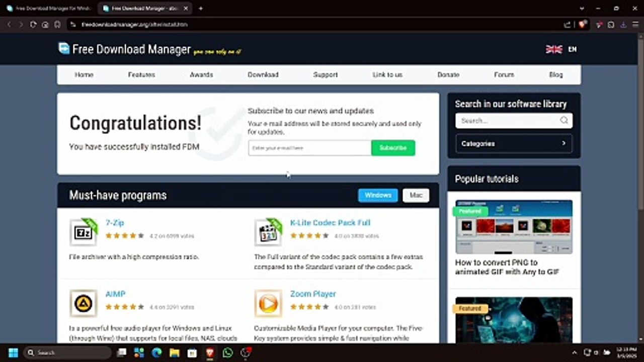Viewport: 644px width, 362px height.
Task: Go back using the browser back arrow
Action: 9,24
